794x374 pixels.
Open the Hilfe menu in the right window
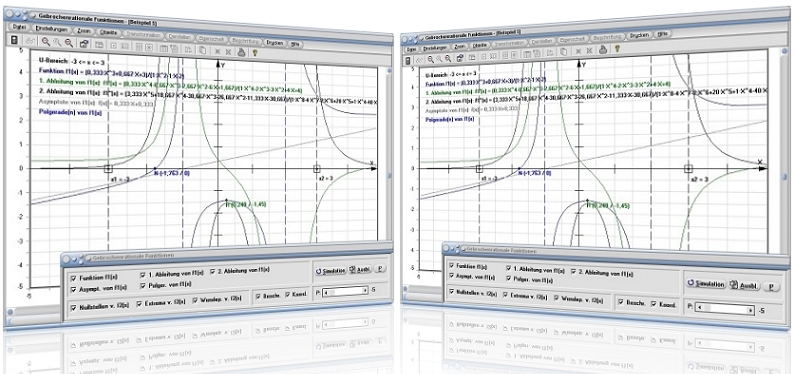pos(663,34)
